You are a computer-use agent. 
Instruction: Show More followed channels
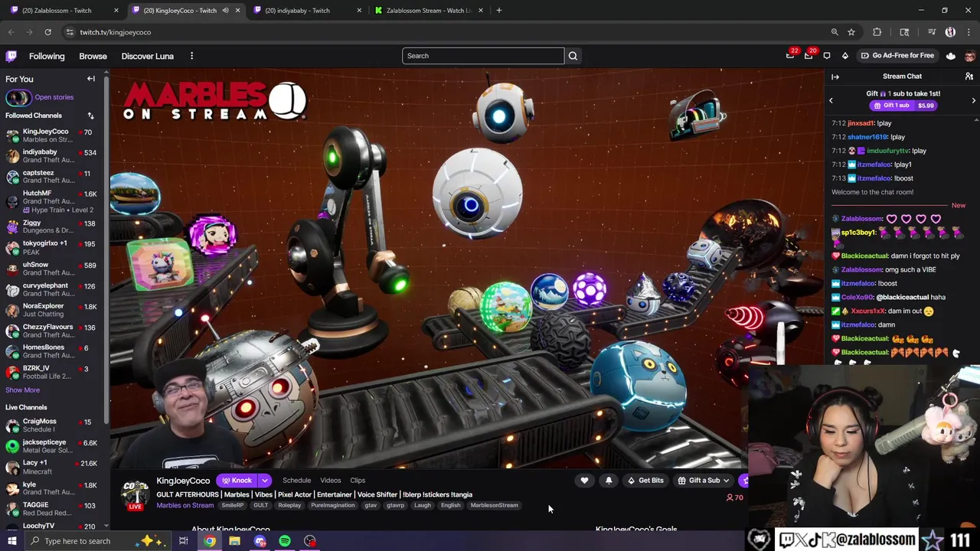[x=22, y=390]
